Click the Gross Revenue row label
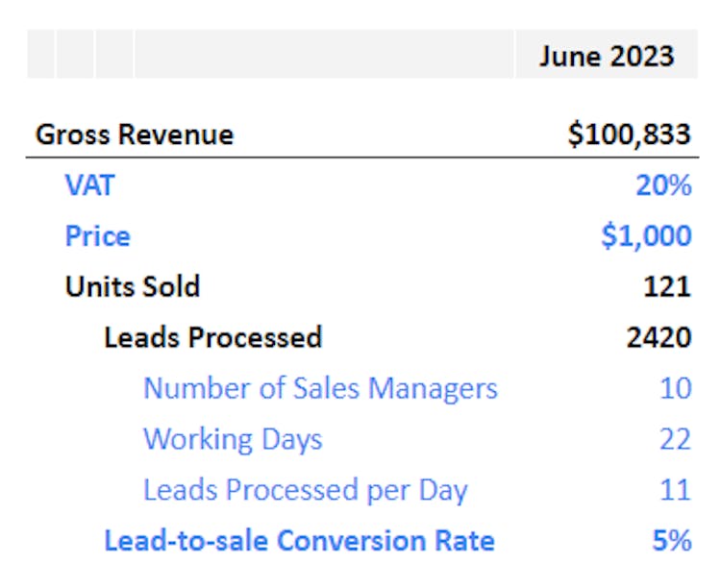721x588 pixels. click(135, 135)
